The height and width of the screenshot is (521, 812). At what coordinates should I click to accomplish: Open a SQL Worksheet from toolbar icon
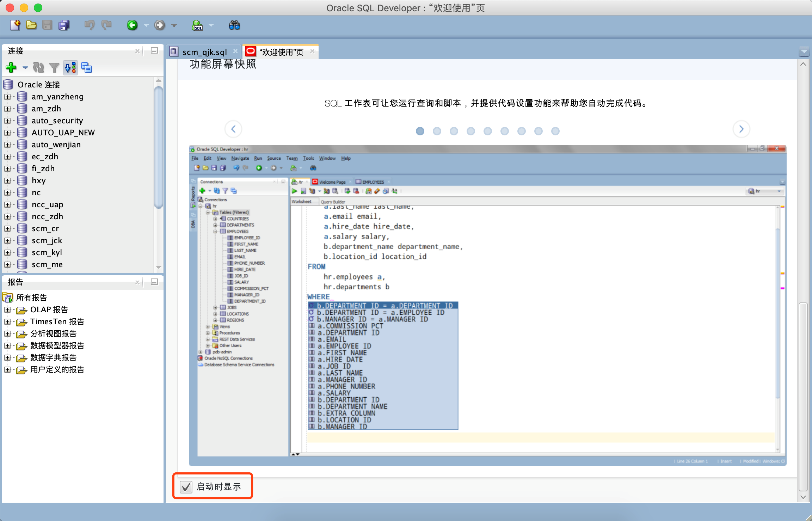coord(197,25)
